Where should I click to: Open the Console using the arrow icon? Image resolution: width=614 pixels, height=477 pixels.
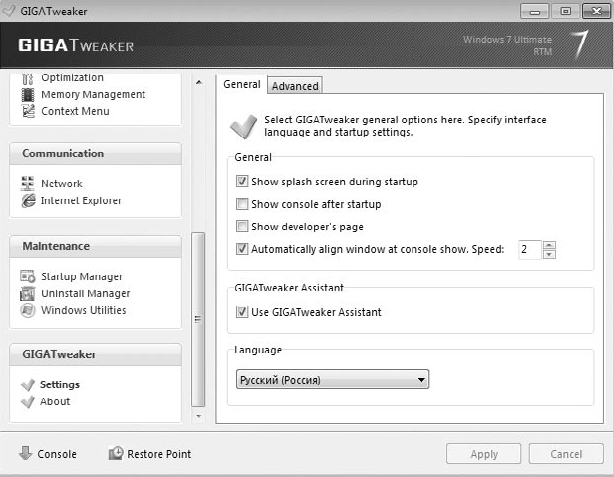[26, 453]
